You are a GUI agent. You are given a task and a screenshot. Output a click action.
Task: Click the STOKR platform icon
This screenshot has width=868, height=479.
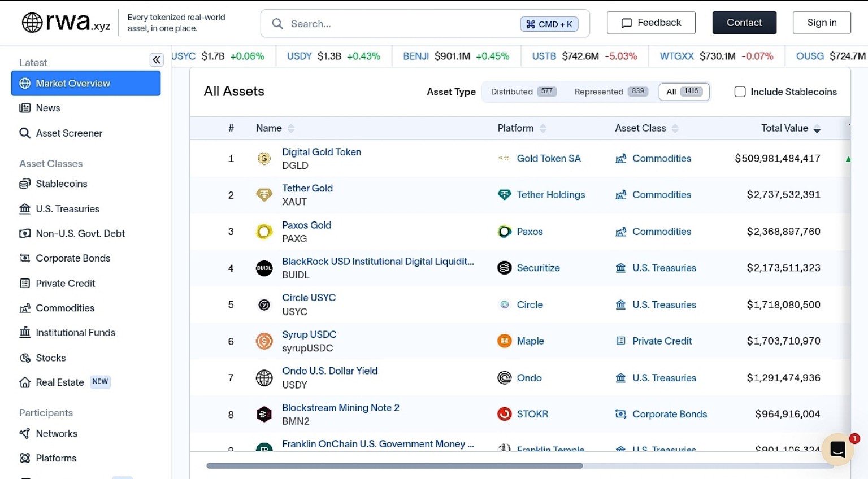click(504, 414)
